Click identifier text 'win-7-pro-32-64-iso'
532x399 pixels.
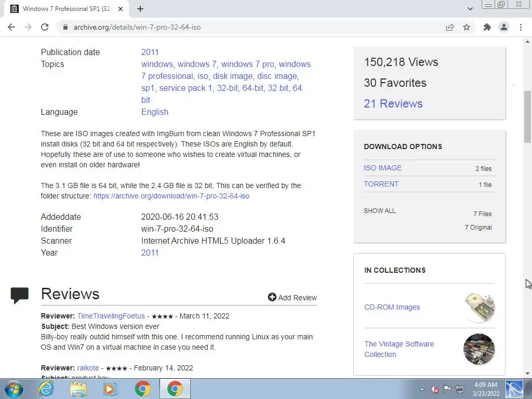177,229
